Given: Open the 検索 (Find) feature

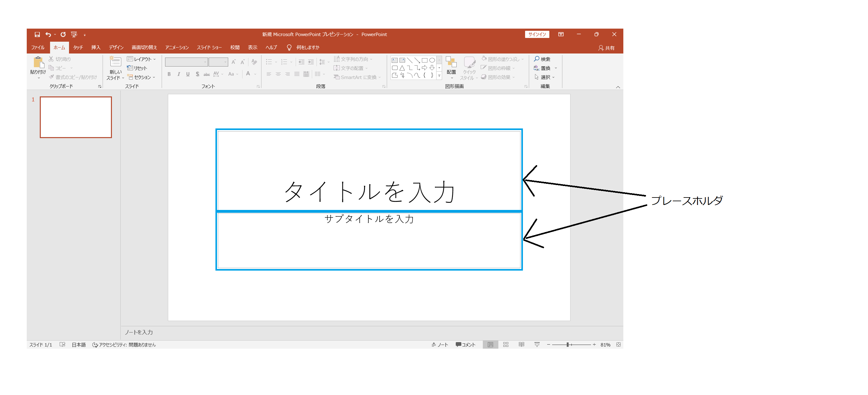Looking at the screenshot, I should [543, 59].
